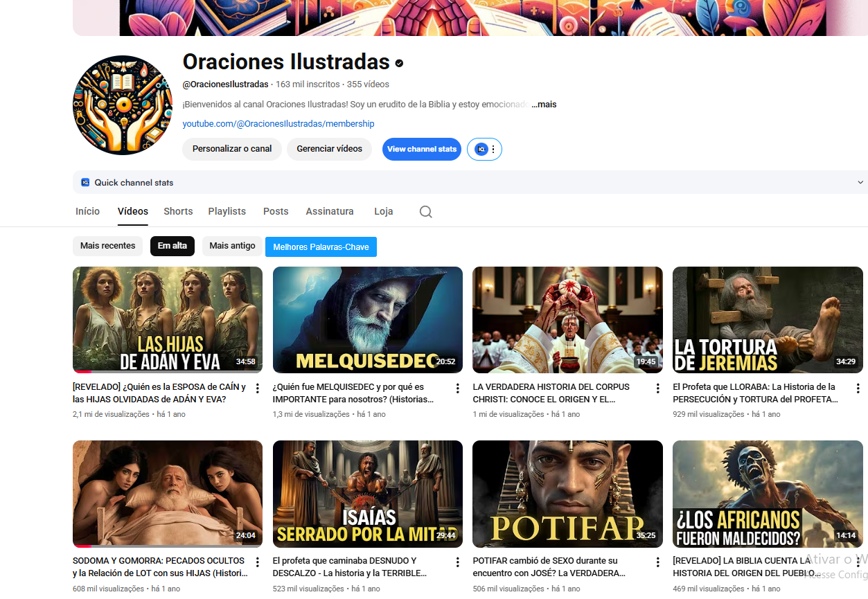Viewport: 868px width, 599px height.
Task: Open options menu for DESNUDO Y DESCALZO video
Action: pos(458,562)
